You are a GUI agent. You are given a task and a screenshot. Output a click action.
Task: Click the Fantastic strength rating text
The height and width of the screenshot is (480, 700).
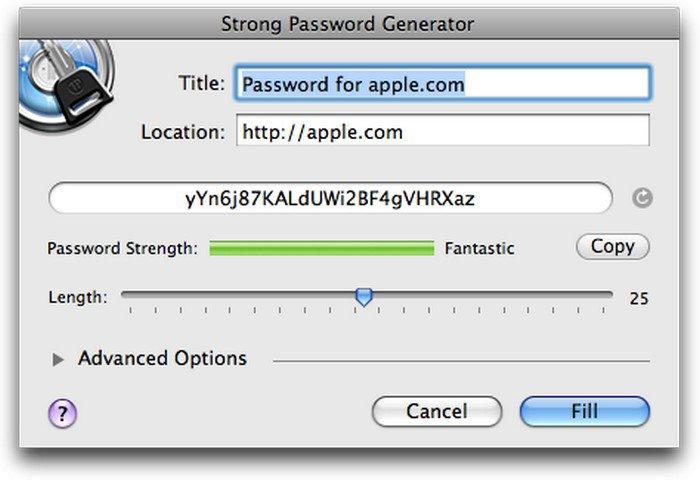(x=480, y=248)
